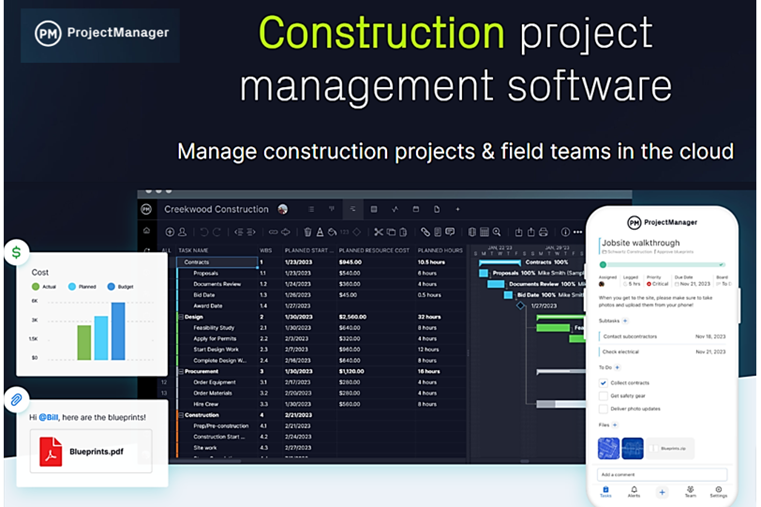
Task: Tap the phone app center plus button
Action: point(662,492)
